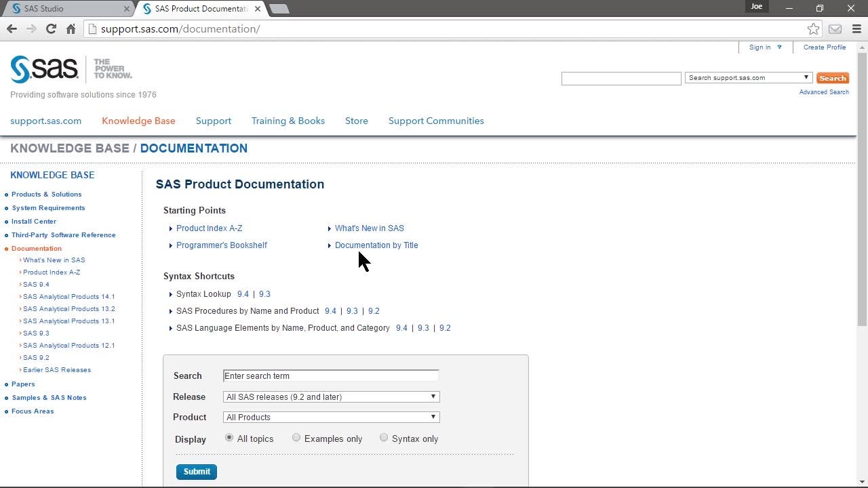Screen dimensions: 868x488
Task: Open the Search support.sas.com scope dropdown
Action: point(748,78)
